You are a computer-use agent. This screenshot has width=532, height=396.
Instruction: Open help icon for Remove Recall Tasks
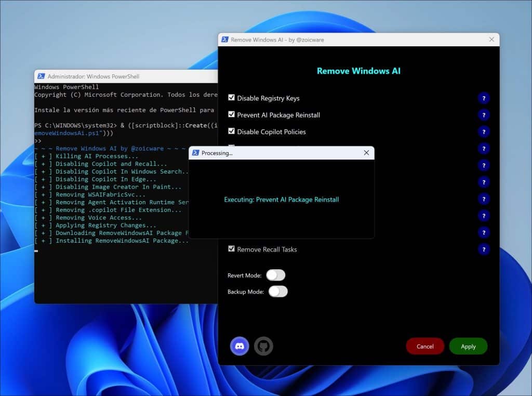[484, 249]
